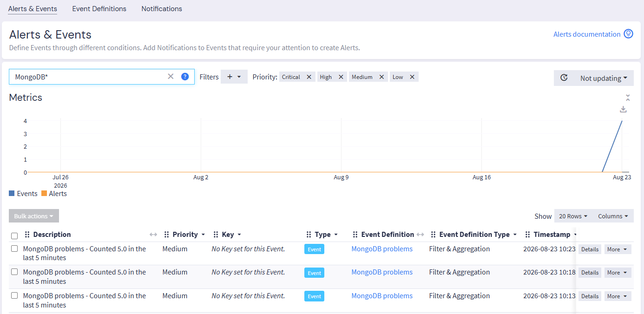Select the row timestamped 2026-08-23 10:18

click(x=14, y=272)
